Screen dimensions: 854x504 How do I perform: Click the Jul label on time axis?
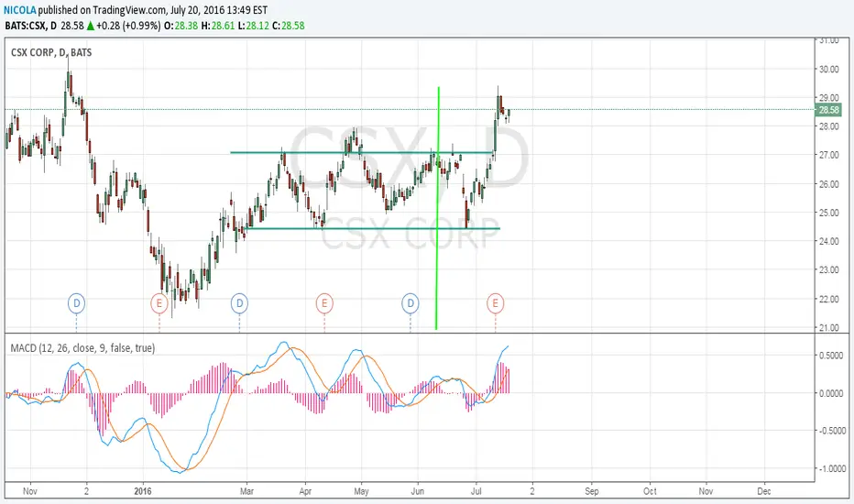[x=476, y=491]
